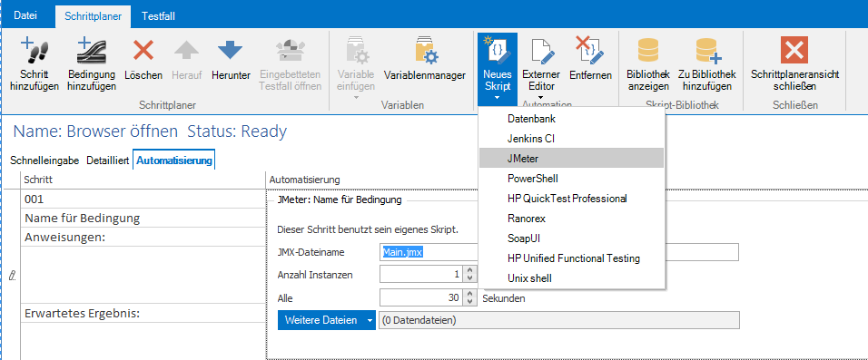Switch to the Testfall ribbon tab

158,16
